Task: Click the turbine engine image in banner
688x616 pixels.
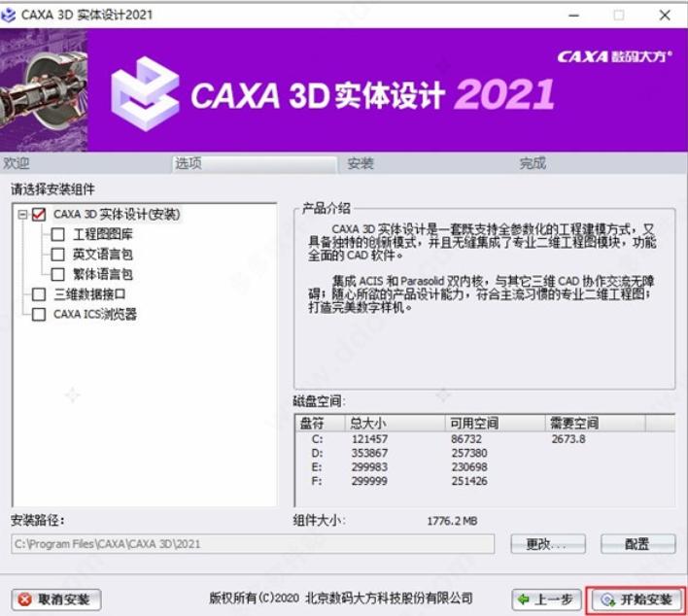Action: 44,90
